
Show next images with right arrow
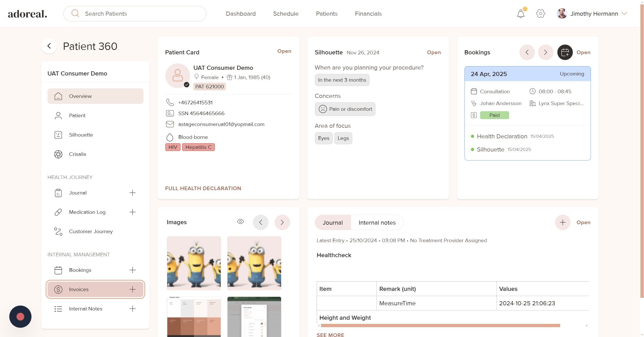(x=282, y=222)
